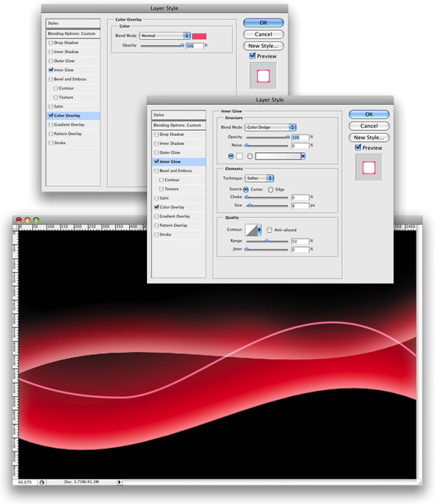Click OK in the Inner Glow dialog

(x=369, y=114)
